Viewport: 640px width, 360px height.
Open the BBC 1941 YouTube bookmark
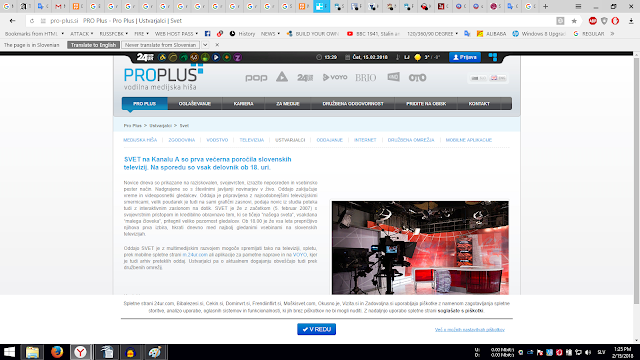point(373,34)
